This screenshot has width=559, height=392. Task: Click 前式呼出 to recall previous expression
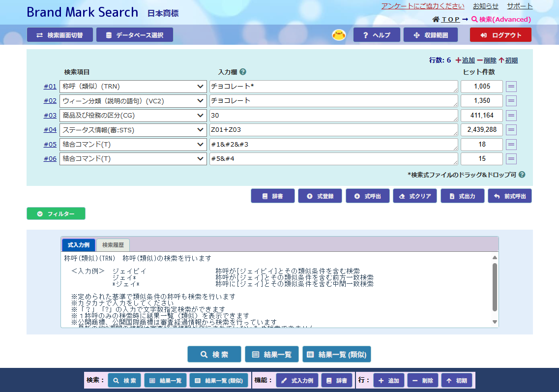510,196
